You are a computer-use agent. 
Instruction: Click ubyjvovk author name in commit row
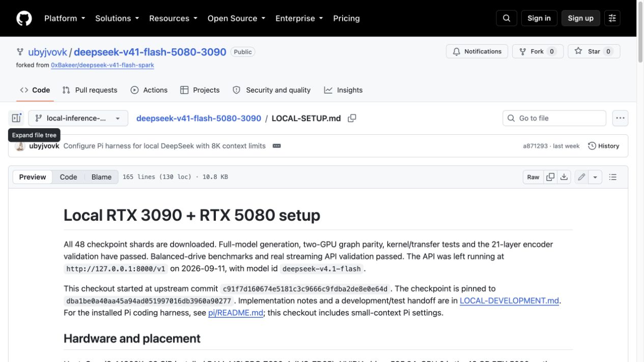44,146
